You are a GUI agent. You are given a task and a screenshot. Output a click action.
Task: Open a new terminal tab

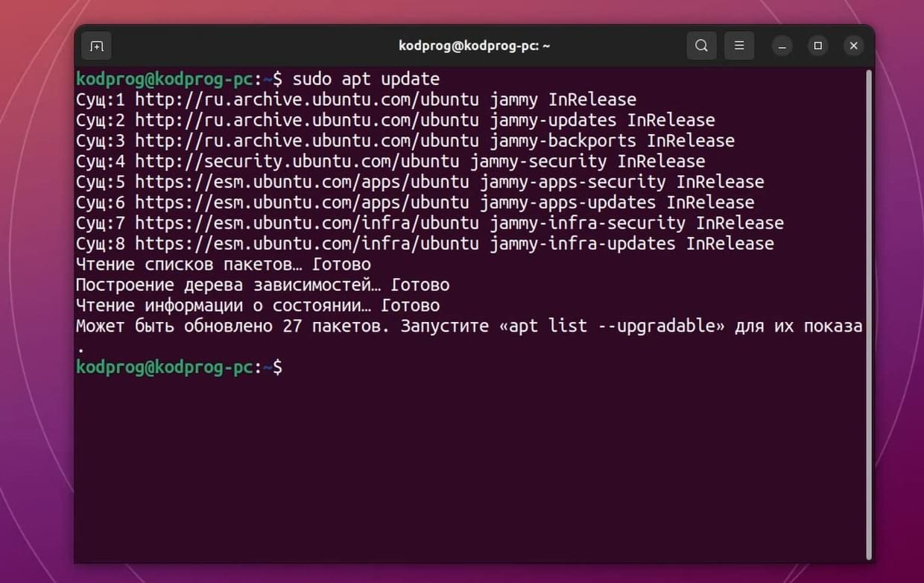pyautogui.click(x=97, y=46)
